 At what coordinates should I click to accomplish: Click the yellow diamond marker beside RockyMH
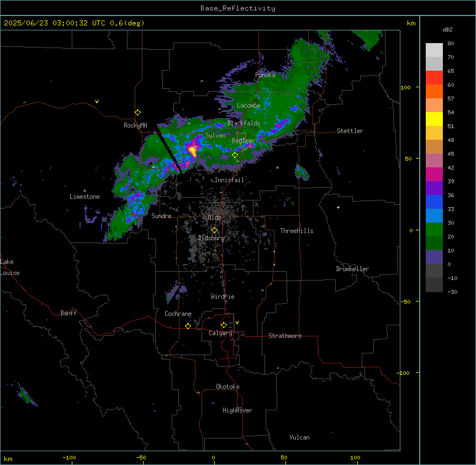click(138, 112)
